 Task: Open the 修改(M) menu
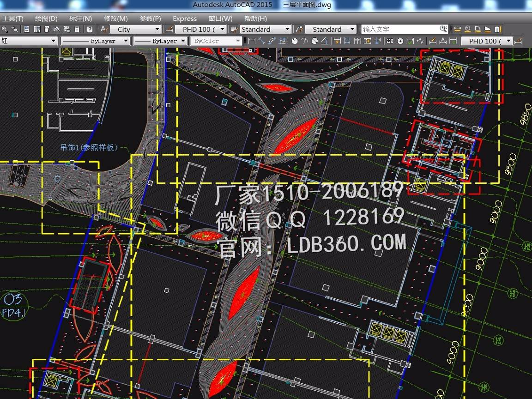(115, 18)
